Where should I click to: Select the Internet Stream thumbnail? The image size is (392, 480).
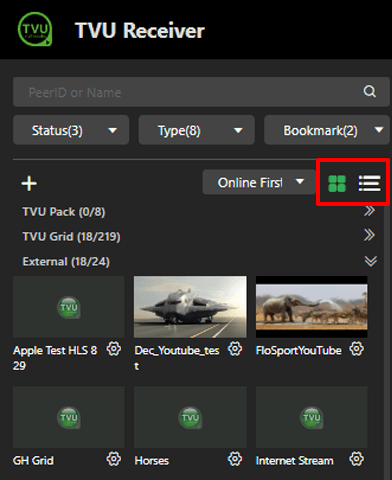point(312,417)
